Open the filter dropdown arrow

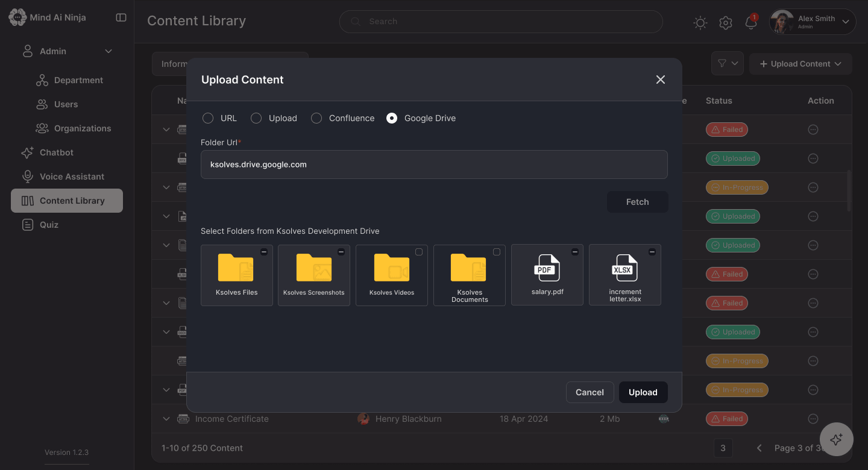click(735, 63)
